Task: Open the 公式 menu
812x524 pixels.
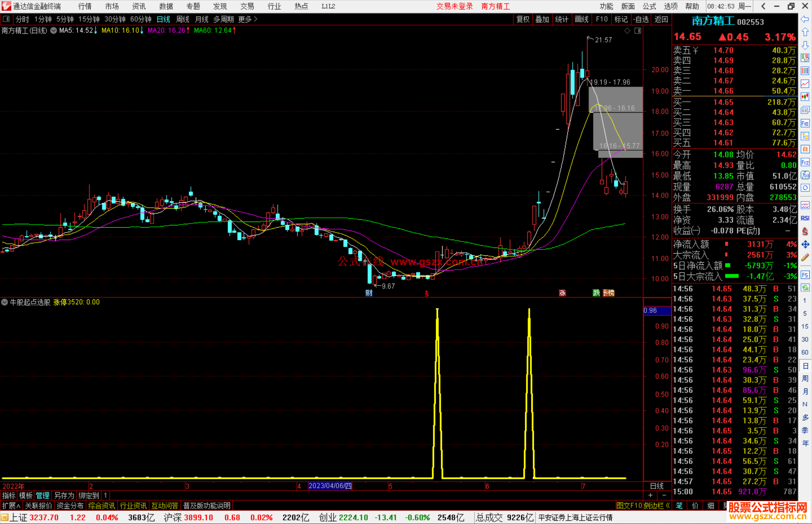Action: (x=649, y=6)
